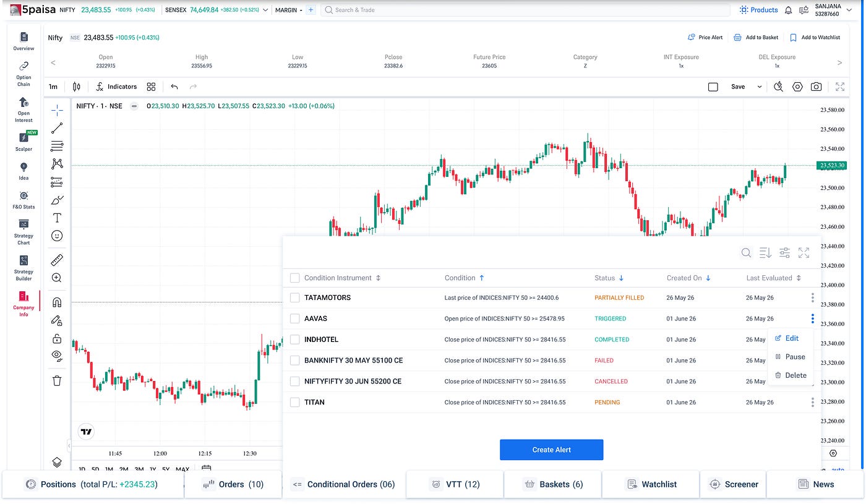Open the SENSEX index dropdown arrow

[265, 10]
